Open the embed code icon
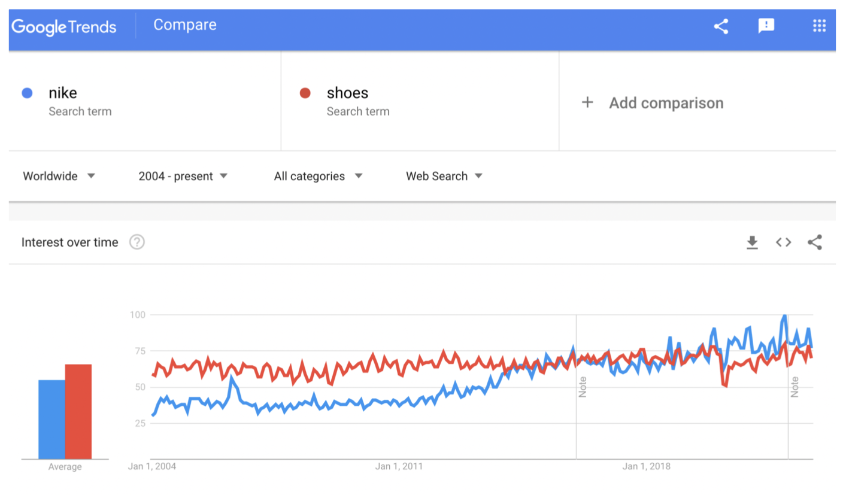Viewport: 846px width, 504px height. 783,242
